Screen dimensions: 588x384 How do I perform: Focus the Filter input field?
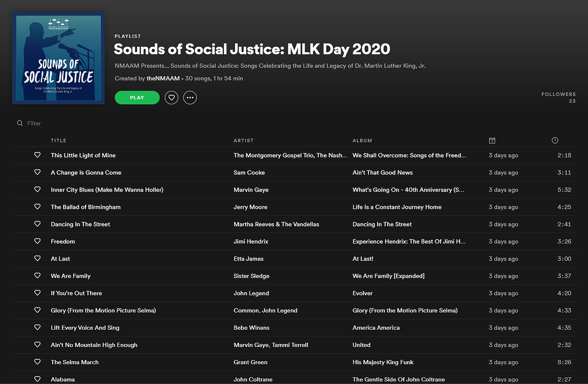click(x=34, y=123)
